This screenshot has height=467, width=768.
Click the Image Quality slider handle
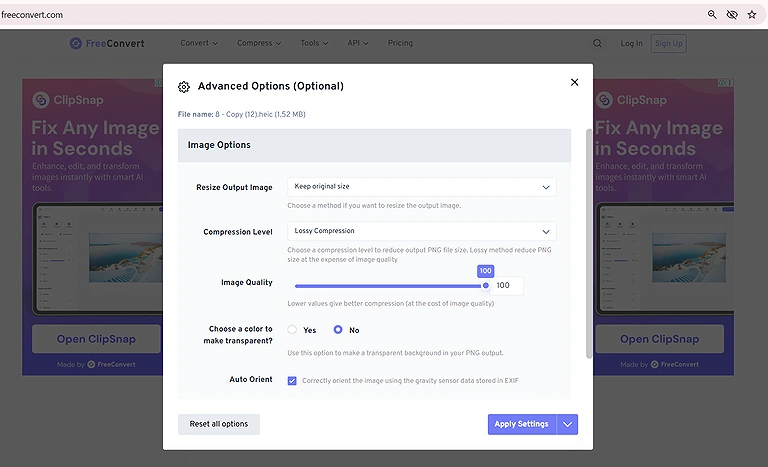485,285
